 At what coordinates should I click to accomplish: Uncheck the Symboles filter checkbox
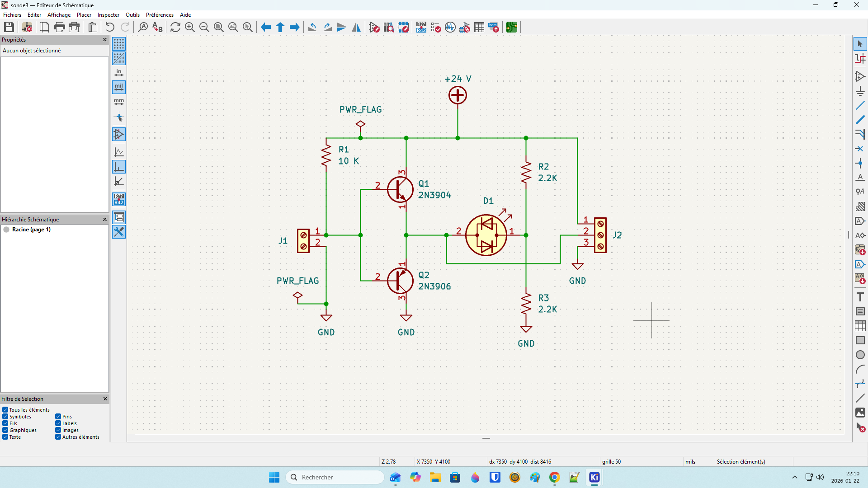pos(5,417)
